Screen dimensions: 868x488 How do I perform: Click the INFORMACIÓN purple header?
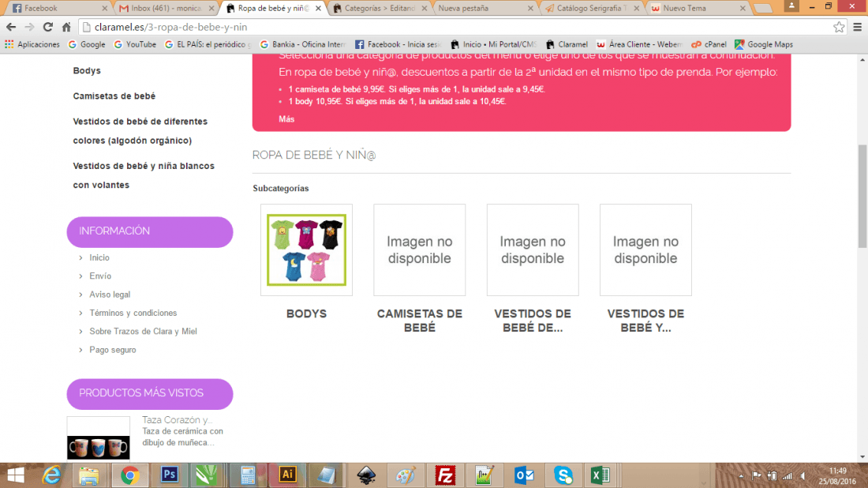click(149, 231)
